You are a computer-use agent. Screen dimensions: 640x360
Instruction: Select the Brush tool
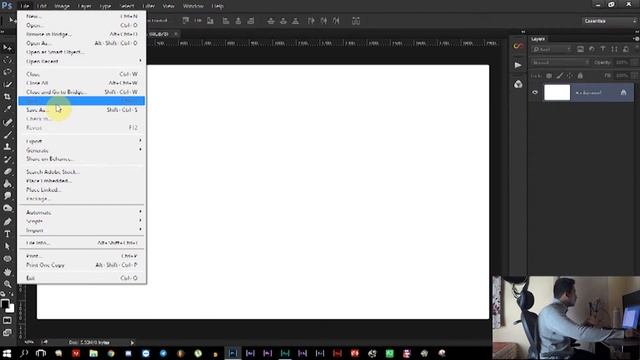pos(7,135)
